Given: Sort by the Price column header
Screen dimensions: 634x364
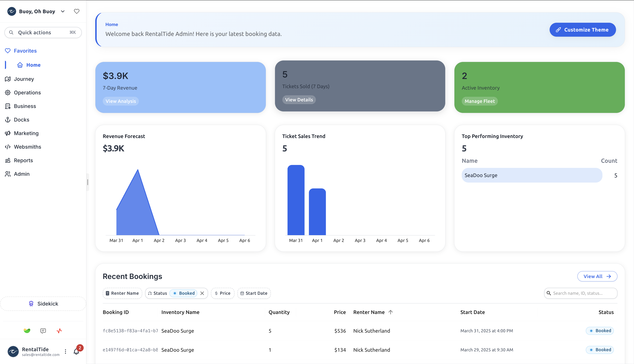Looking at the screenshot, I should click(340, 312).
